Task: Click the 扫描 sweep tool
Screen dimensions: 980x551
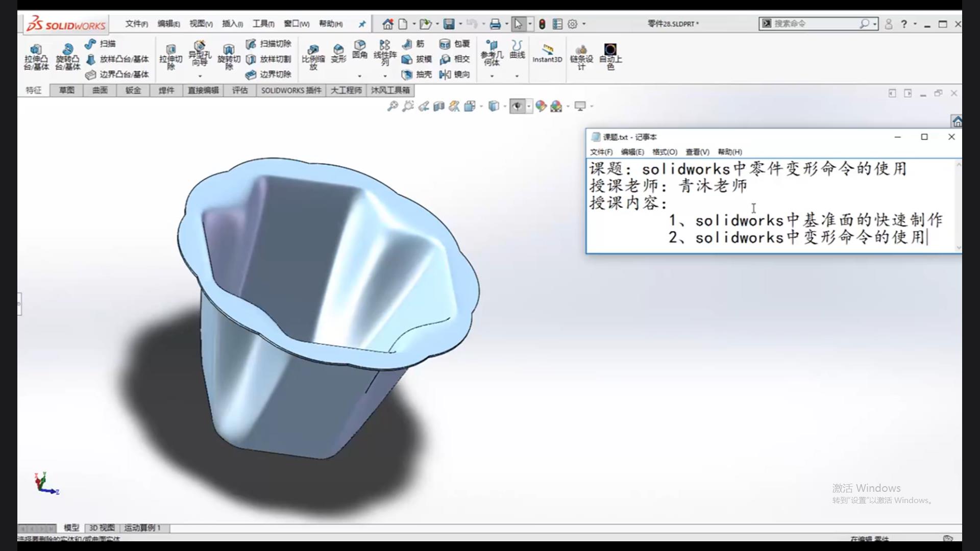Action: pyautogui.click(x=100, y=44)
